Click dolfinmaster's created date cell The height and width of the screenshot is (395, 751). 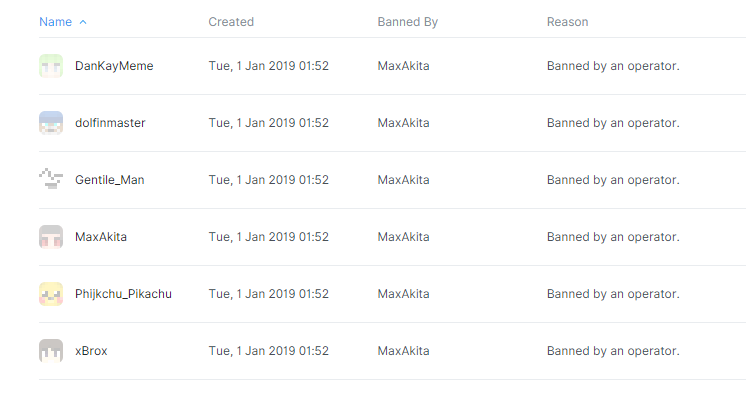(269, 123)
